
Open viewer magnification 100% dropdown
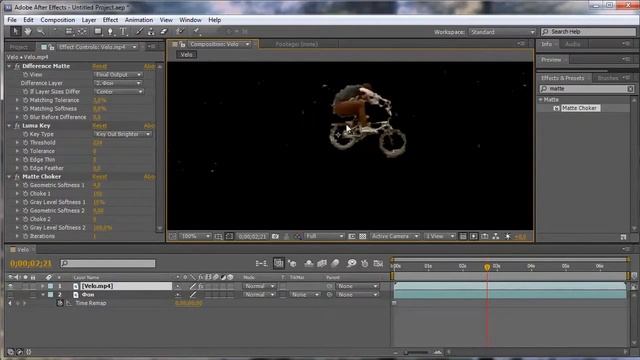pyautogui.click(x=196, y=236)
